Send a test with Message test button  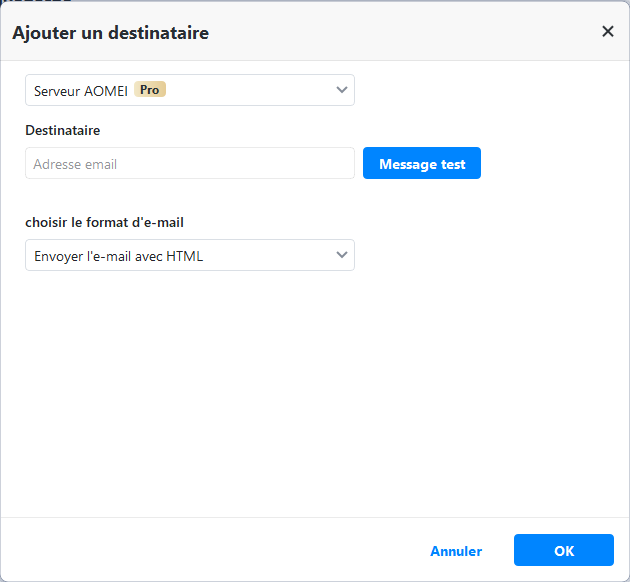click(x=421, y=164)
